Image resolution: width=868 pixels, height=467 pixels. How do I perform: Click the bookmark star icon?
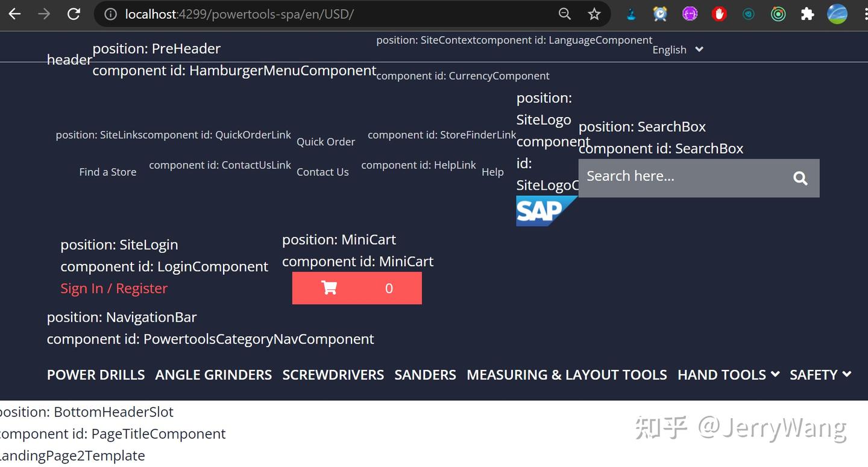(594, 13)
